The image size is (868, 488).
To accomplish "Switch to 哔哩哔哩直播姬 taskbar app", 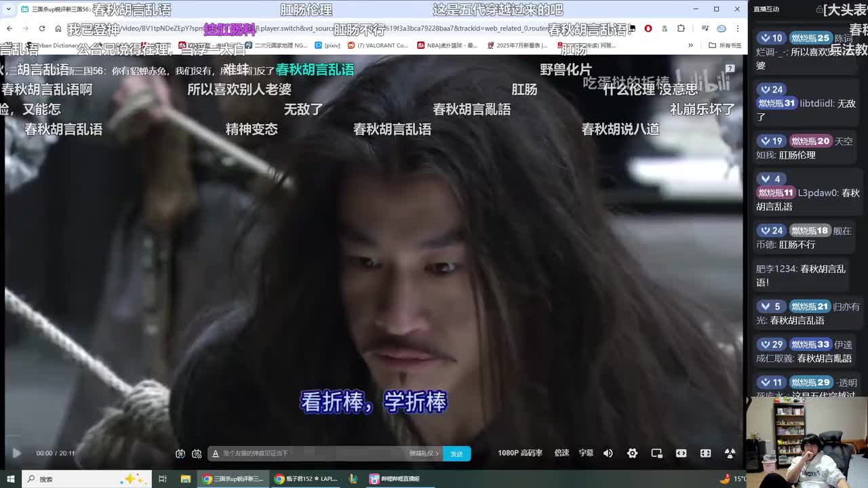I will coord(395,479).
